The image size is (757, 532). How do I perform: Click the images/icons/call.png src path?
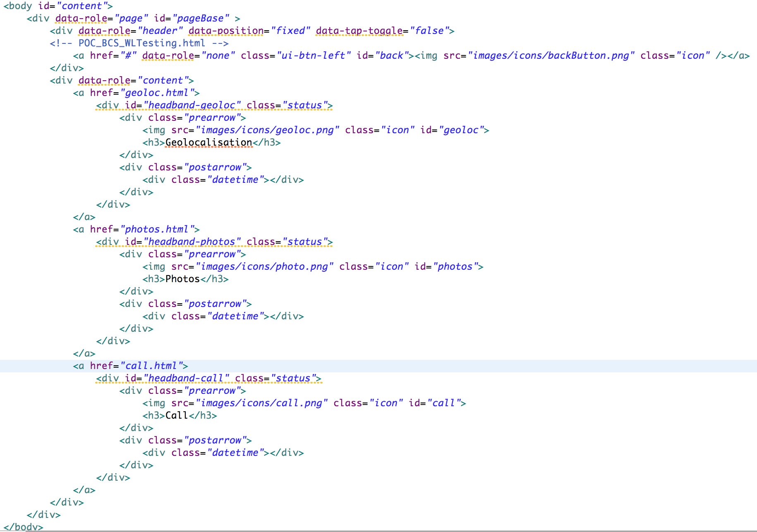point(261,403)
